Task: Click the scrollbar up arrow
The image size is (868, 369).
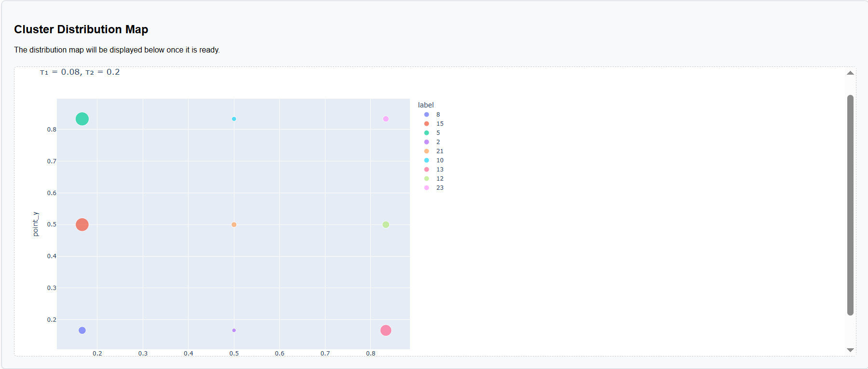Action: point(850,73)
